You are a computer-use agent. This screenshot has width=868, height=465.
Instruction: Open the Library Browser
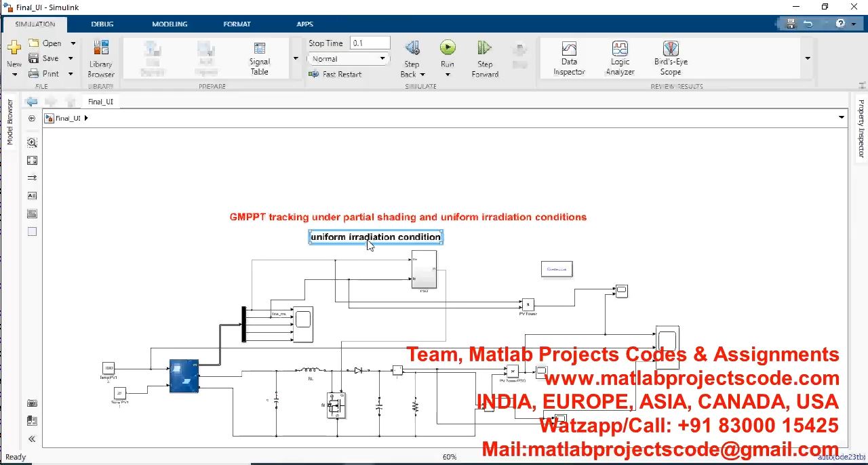coord(101,58)
